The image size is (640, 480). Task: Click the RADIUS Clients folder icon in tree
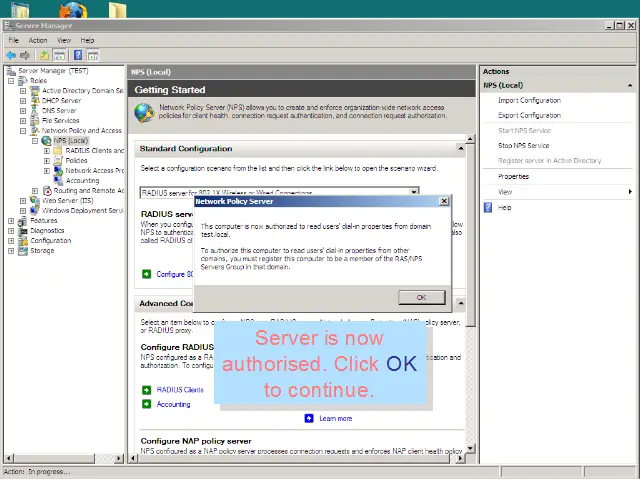coord(58,151)
